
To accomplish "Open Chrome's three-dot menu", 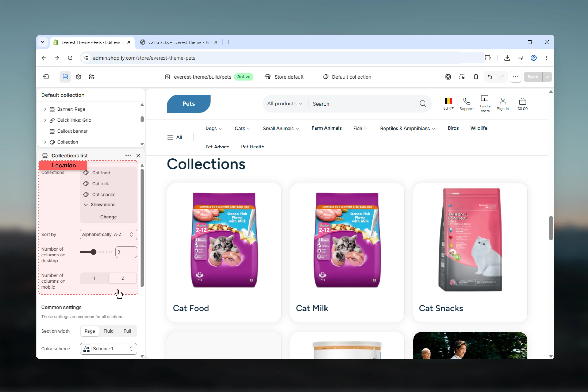I will pyautogui.click(x=547, y=58).
